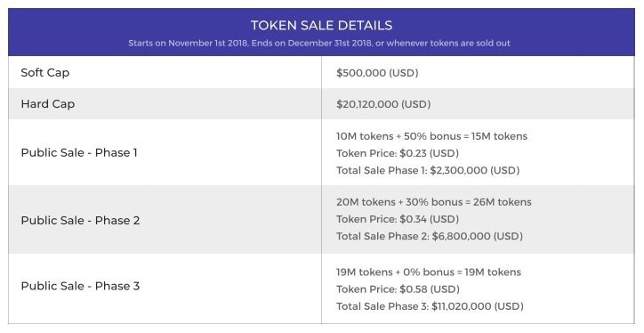Image resolution: width=644 pixels, height=333 pixels.
Task: Click the 10M tokens + 50% bonus line
Action: 431,136
